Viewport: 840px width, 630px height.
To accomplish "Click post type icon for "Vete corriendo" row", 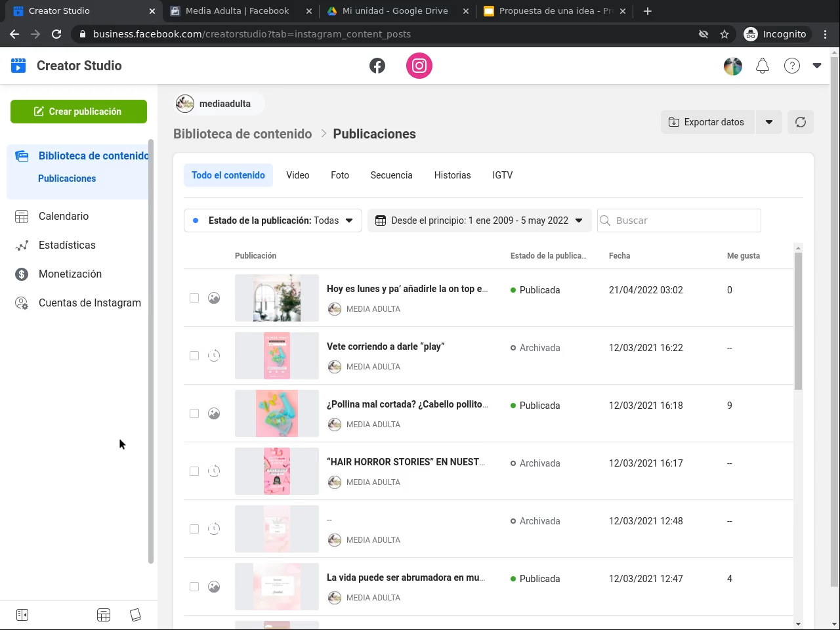I will [214, 356].
